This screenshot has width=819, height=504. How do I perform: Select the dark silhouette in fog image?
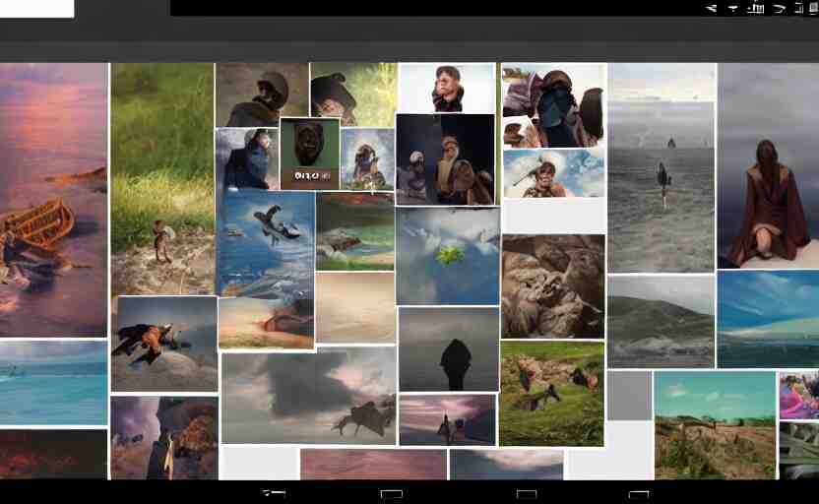[x=448, y=349]
